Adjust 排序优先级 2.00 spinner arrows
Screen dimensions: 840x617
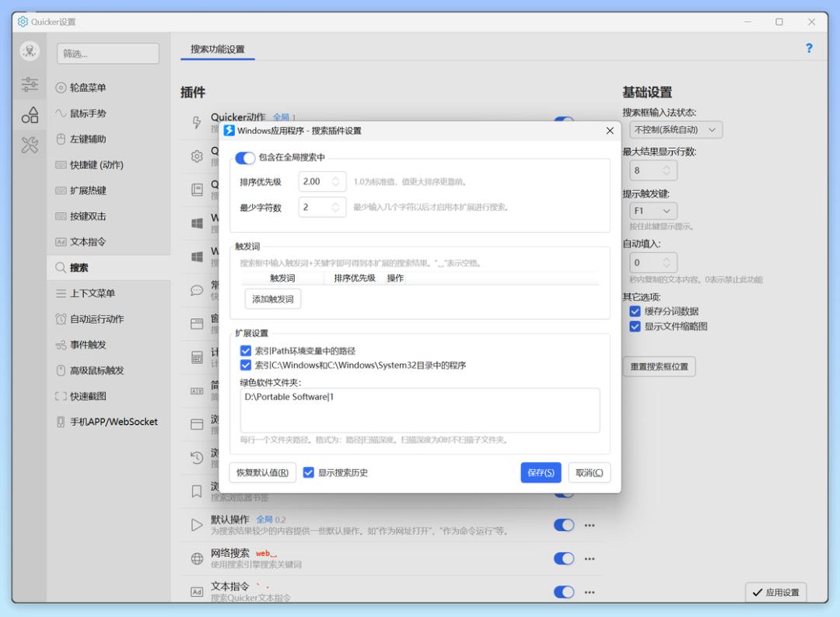tap(335, 182)
